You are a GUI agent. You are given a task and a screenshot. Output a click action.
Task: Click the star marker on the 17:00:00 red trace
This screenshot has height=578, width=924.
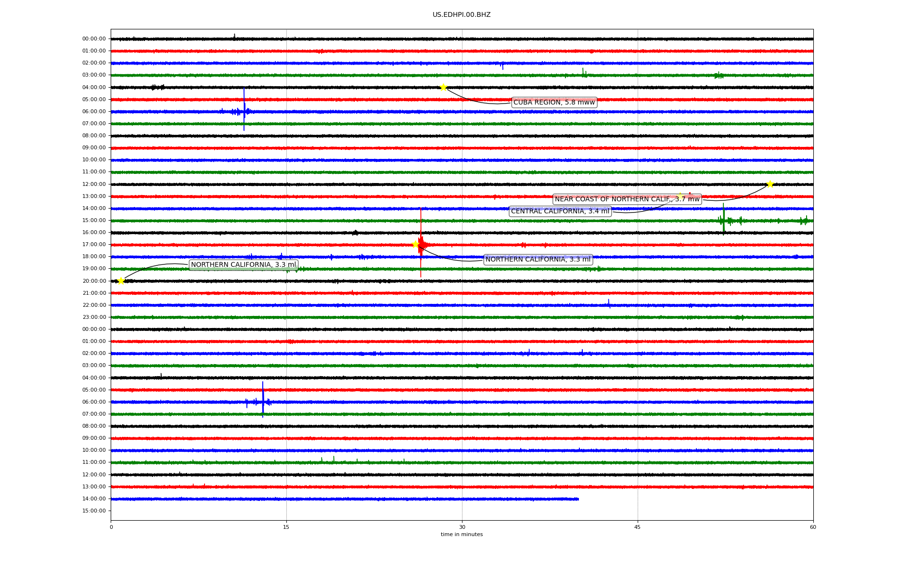pyautogui.click(x=415, y=244)
